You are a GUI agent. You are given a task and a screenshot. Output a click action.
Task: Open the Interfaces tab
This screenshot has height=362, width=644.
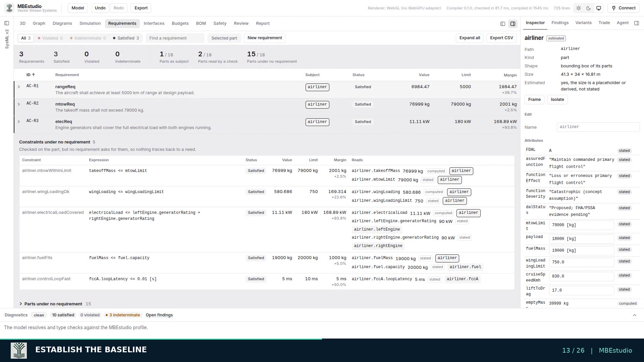click(x=154, y=23)
